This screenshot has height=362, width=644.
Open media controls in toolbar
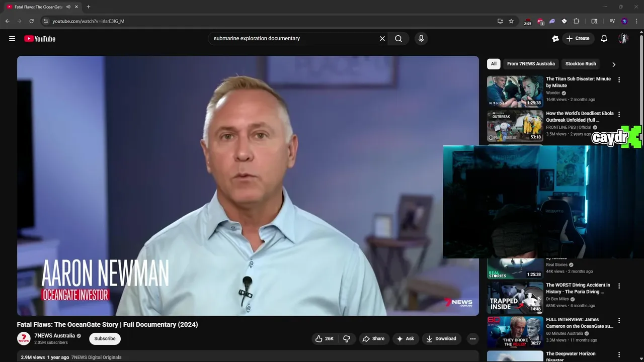click(612, 21)
